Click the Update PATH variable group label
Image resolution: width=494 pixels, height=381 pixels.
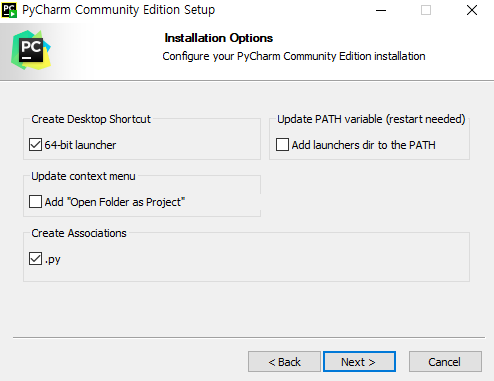click(371, 119)
